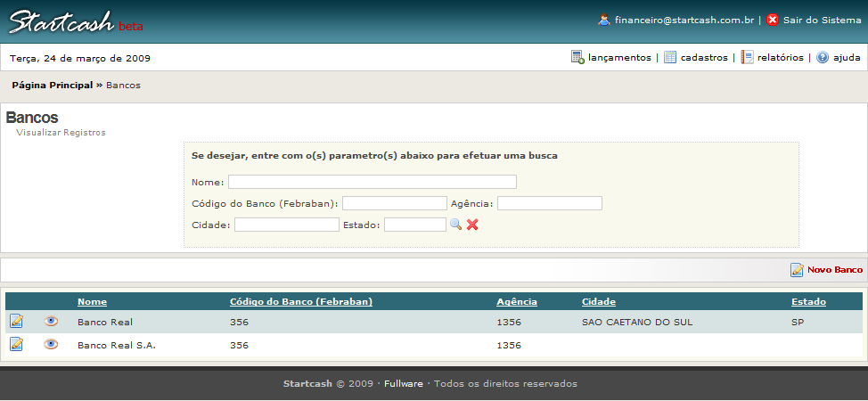This screenshot has width=868, height=401.
Task: View Banco Real S.A. record via eye icon
Action: pos(51,344)
